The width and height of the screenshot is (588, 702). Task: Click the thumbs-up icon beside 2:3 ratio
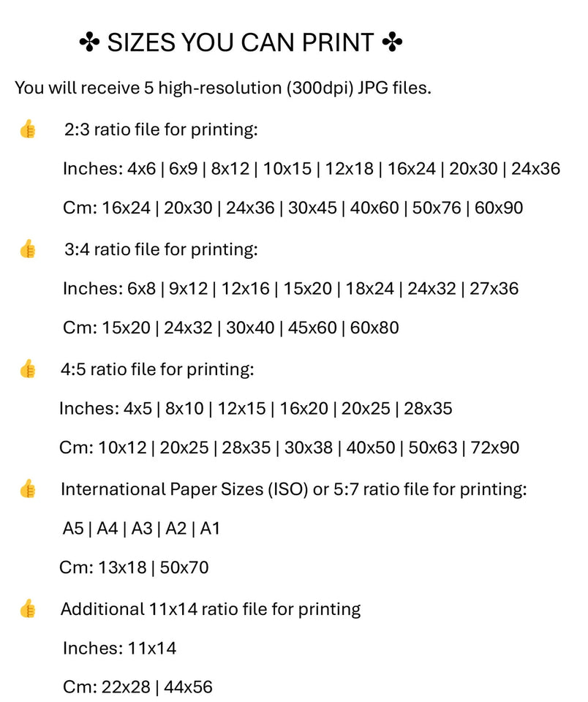tap(28, 131)
